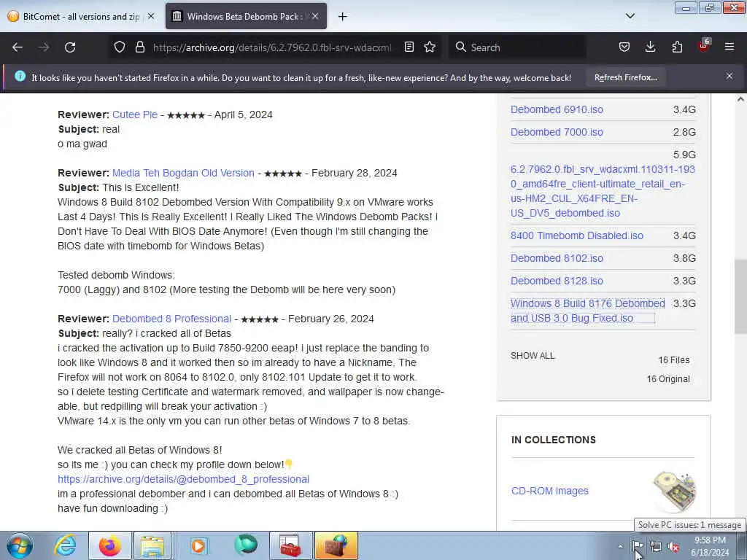Open Media Teh Bogdan Old Version profile
The width and height of the screenshot is (747, 560).
tap(183, 173)
